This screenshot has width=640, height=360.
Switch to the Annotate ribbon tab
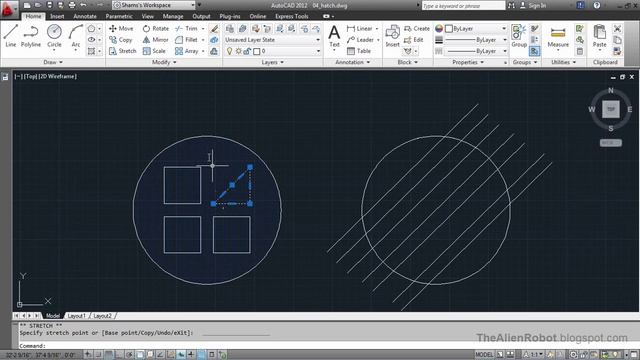tap(85, 16)
